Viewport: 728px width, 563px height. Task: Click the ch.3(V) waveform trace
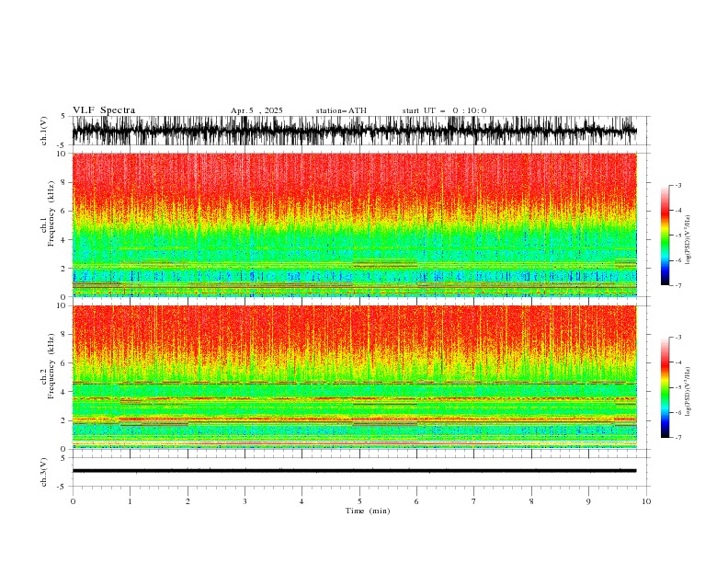(x=354, y=471)
